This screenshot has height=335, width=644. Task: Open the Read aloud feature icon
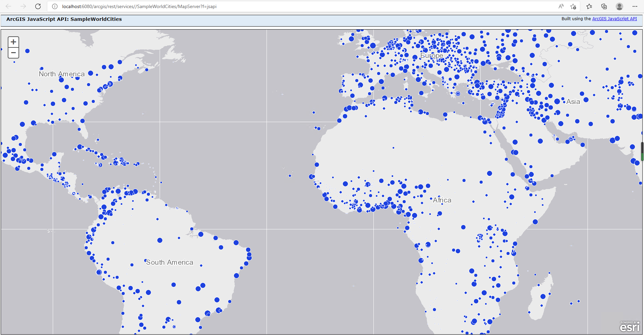point(561,6)
